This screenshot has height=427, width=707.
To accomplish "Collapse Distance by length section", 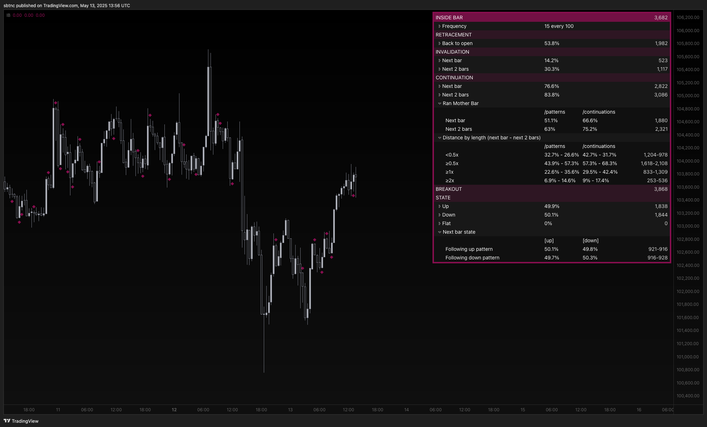I will click(x=439, y=137).
